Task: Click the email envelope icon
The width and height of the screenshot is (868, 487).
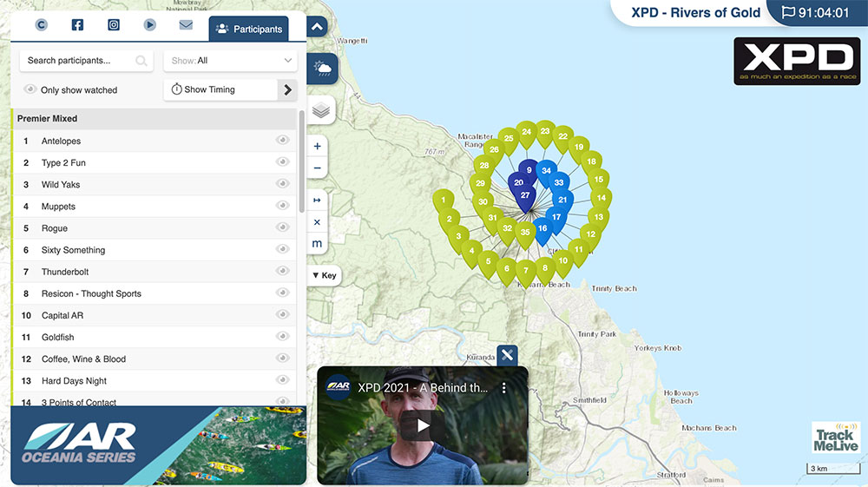Action: tap(186, 25)
